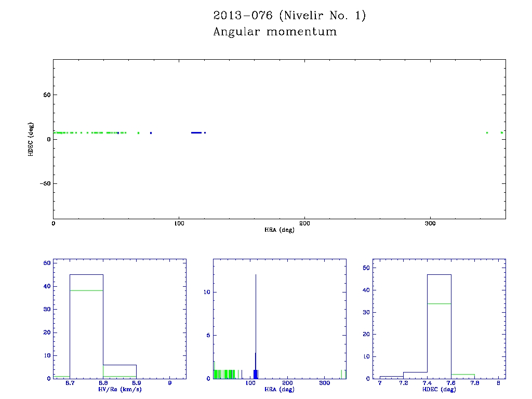Screen dimensions: 532x399
Task: Click the top of the tall blue HDEC bar
Action: point(439,274)
